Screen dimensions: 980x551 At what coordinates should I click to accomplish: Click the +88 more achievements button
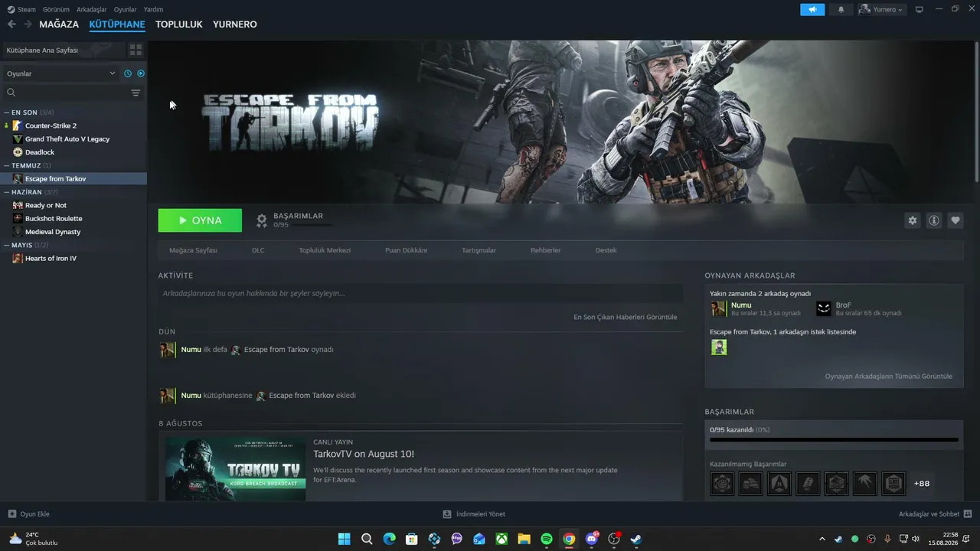922,484
